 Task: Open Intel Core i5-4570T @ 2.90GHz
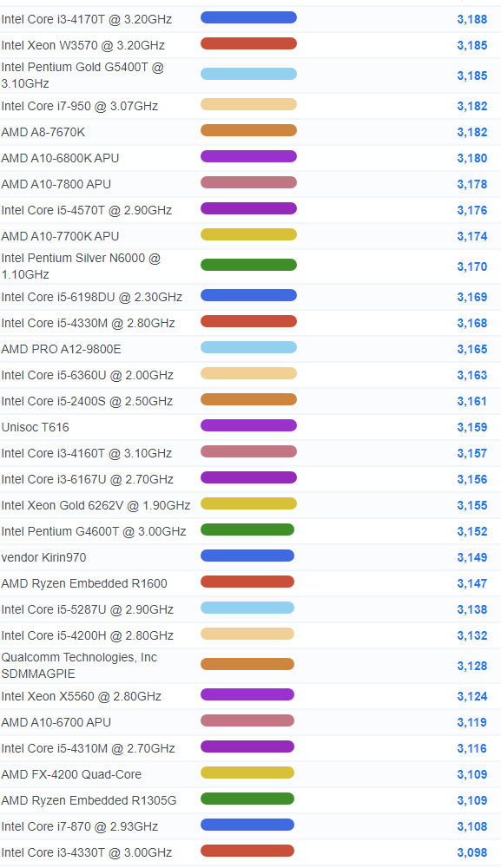(x=86, y=210)
